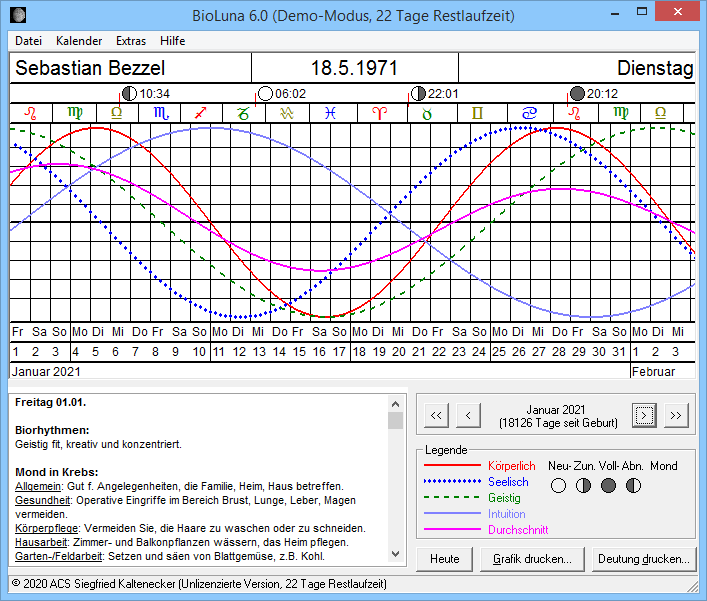Click the copyright status bar text
Screen dimensions: 707x601
pyautogui.click(x=199, y=584)
